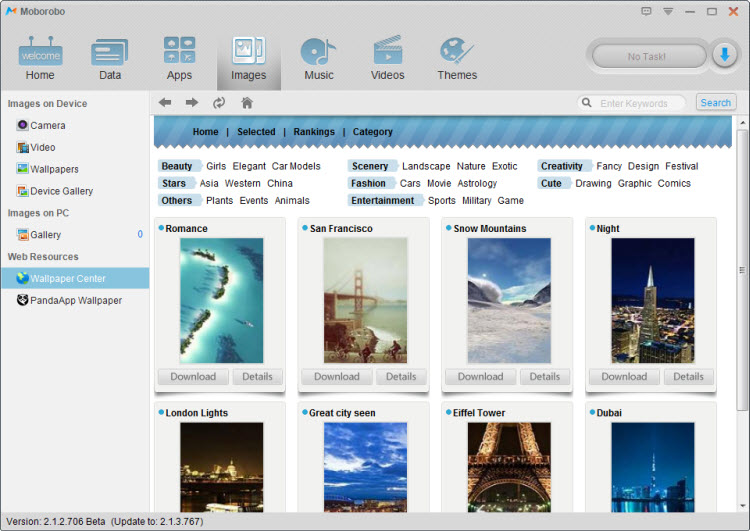
Task: Open the feedback message icon in title bar
Action: click(x=646, y=11)
